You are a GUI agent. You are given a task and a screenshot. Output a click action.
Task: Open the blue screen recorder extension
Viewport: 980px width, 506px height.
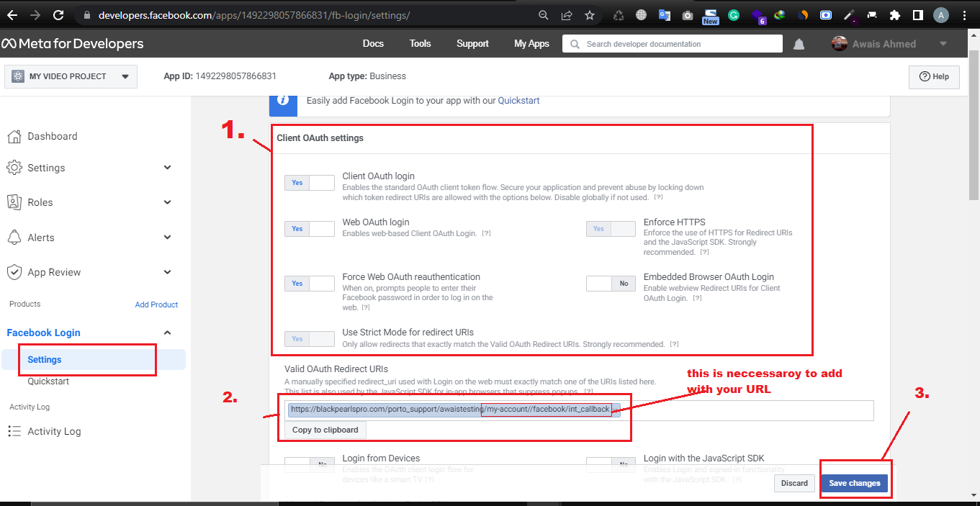tap(826, 15)
